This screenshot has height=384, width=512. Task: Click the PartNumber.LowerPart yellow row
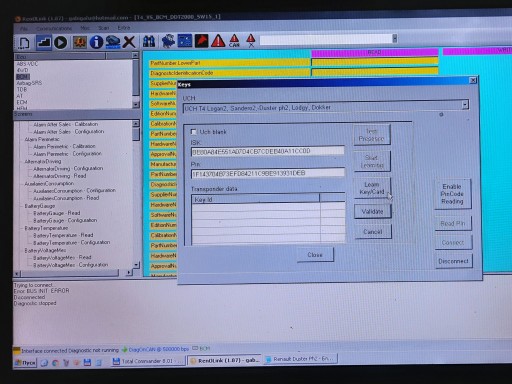click(x=229, y=63)
